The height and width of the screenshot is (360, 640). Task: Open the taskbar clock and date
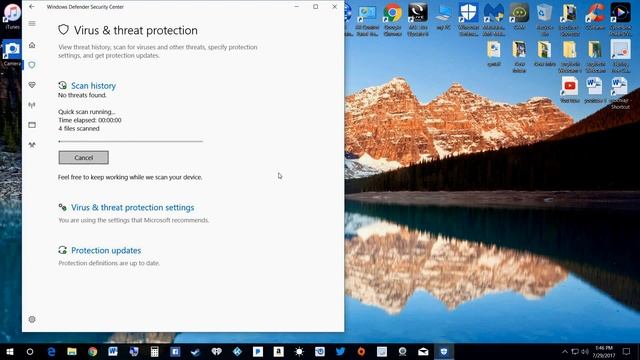tap(604, 351)
